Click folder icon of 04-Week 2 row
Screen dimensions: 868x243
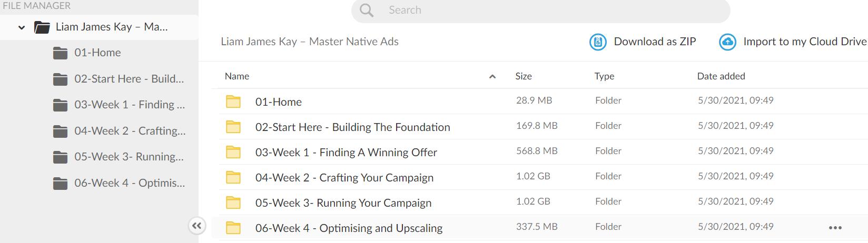pos(233,177)
